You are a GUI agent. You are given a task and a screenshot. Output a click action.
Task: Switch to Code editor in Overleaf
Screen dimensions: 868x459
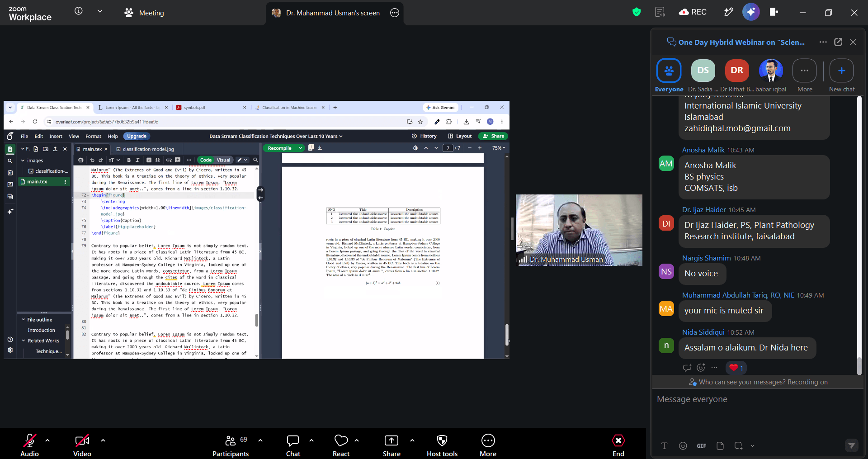(206, 160)
